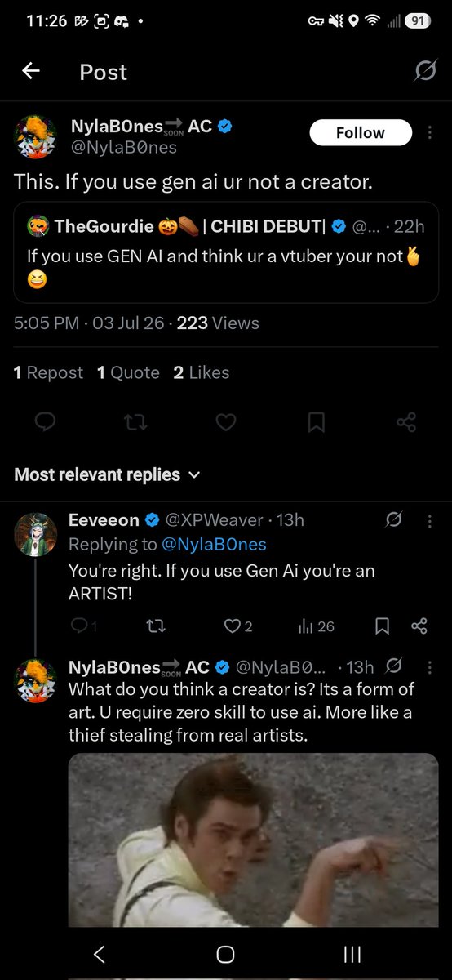Open the Most relevant replies dropdown
The width and height of the screenshot is (452, 980).
coord(107,474)
